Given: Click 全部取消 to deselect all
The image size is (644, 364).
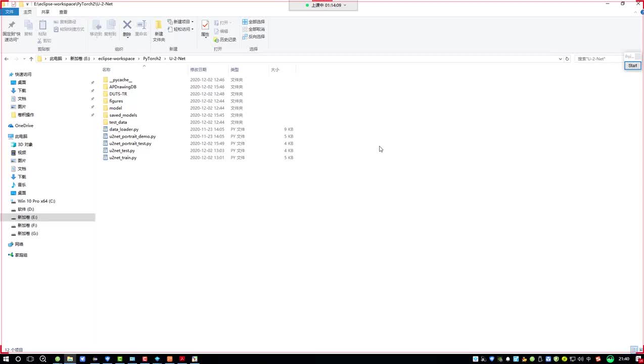Looking at the screenshot, I should pos(253,29).
